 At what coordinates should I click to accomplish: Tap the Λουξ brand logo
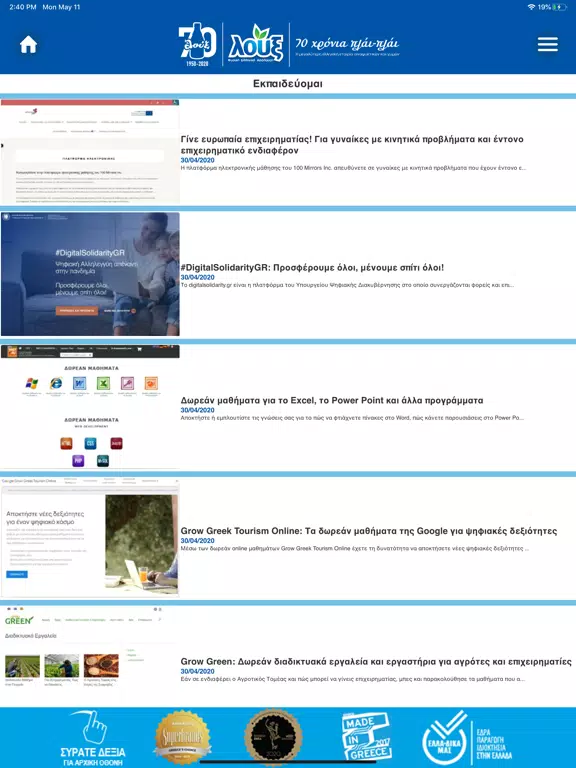[256, 44]
